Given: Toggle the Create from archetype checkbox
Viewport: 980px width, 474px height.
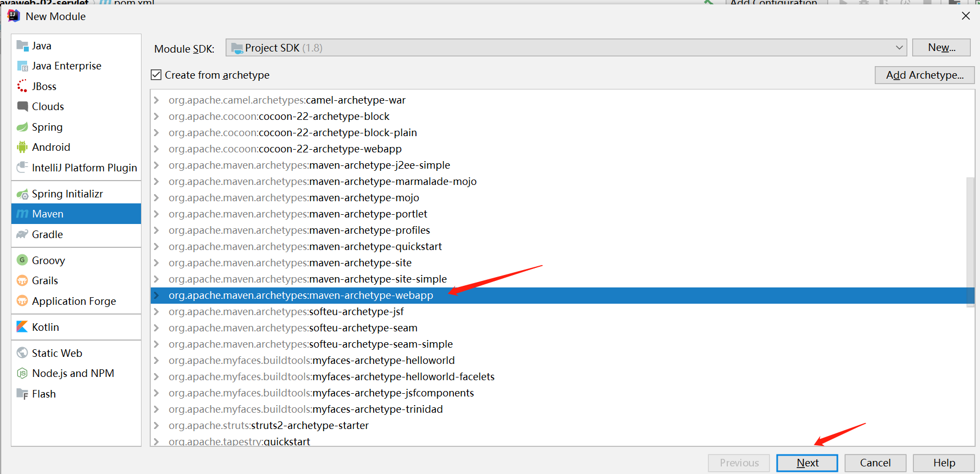Looking at the screenshot, I should pyautogui.click(x=156, y=75).
